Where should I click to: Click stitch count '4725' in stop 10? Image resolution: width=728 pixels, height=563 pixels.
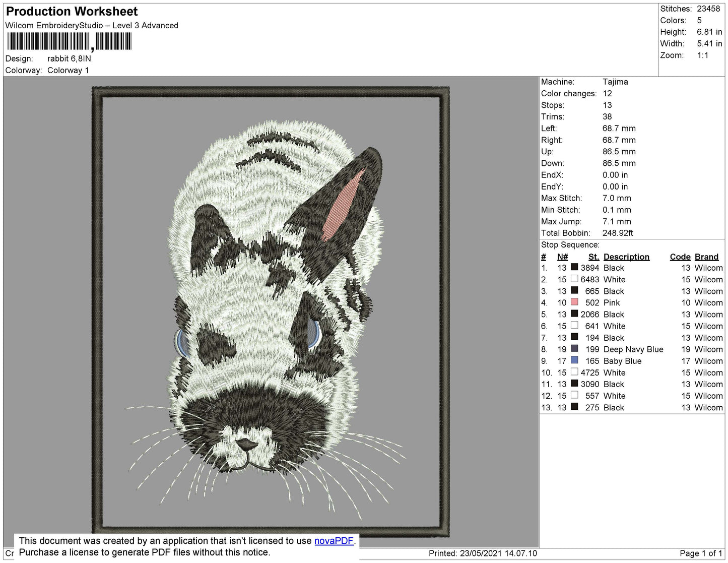coord(590,372)
